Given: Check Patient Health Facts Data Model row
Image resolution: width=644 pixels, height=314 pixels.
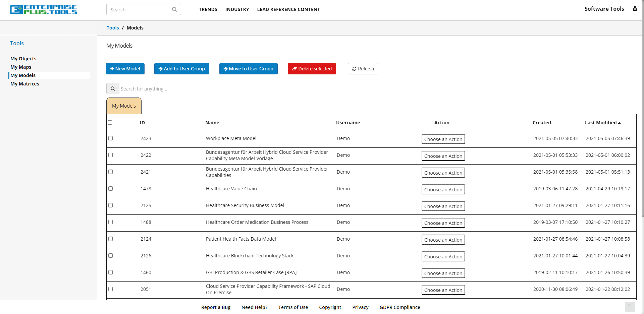Looking at the screenshot, I should 110,239.
